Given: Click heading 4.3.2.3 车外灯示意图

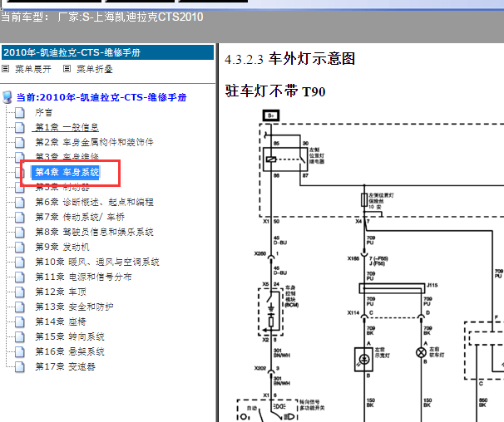Looking at the screenshot, I should point(289,59).
